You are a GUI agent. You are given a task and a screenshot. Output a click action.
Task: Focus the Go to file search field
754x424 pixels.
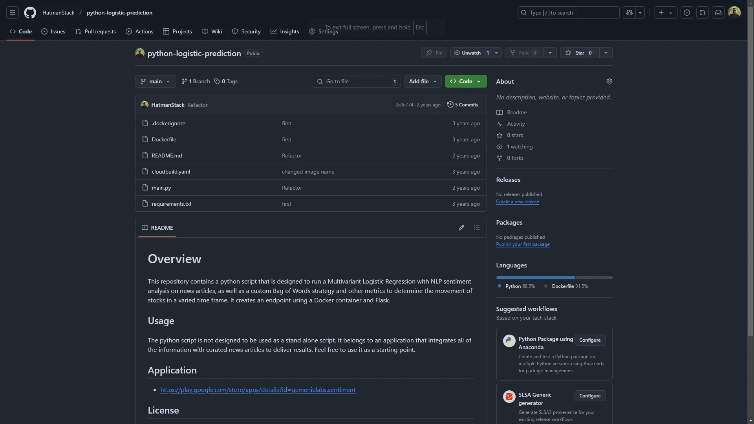pyautogui.click(x=355, y=81)
